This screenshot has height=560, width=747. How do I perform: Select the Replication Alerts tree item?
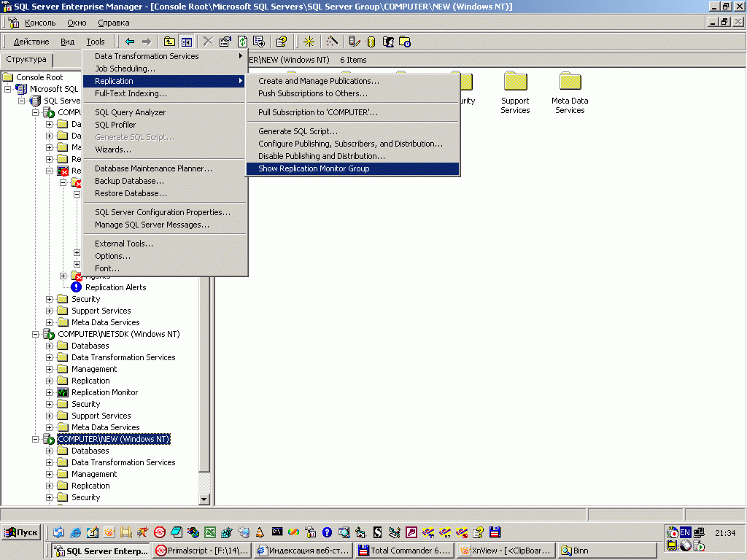(x=116, y=287)
